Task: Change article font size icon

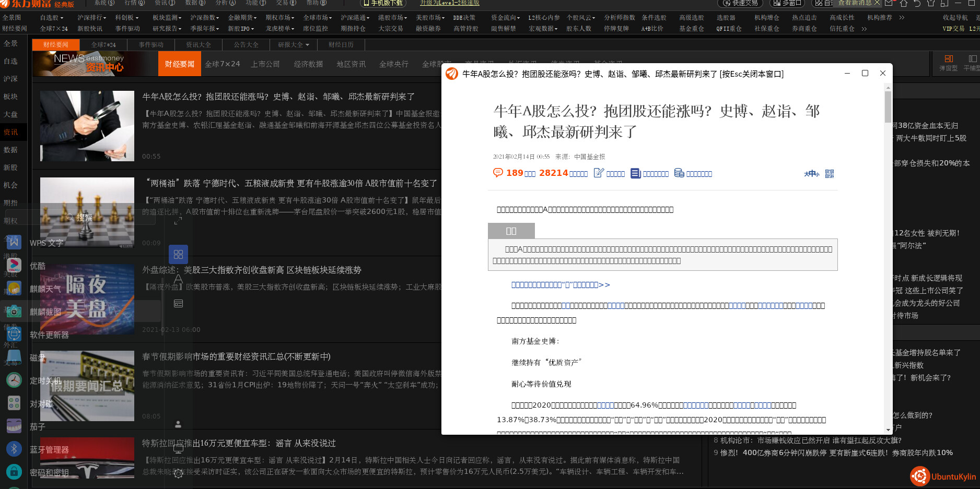Action: [x=811, y=174]
